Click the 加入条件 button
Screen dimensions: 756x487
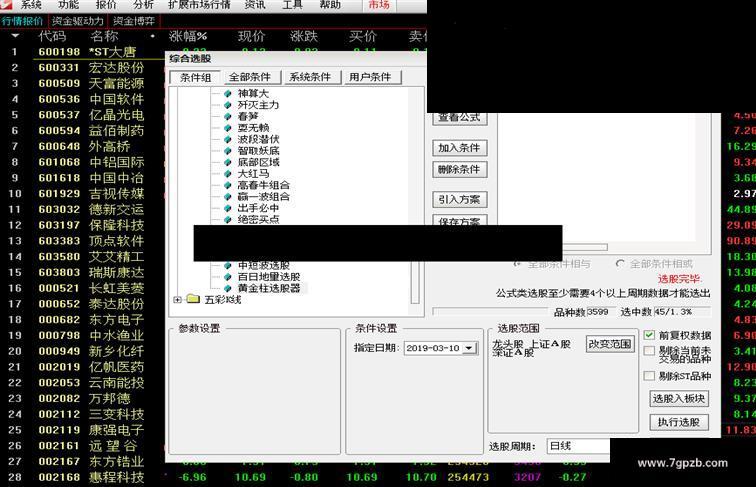459,148
